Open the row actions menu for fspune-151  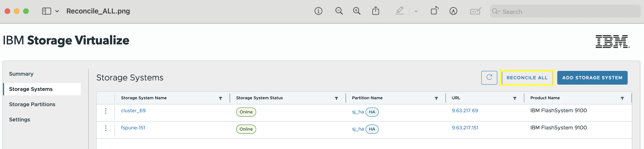pyautogui.click(x=106, y=128)
